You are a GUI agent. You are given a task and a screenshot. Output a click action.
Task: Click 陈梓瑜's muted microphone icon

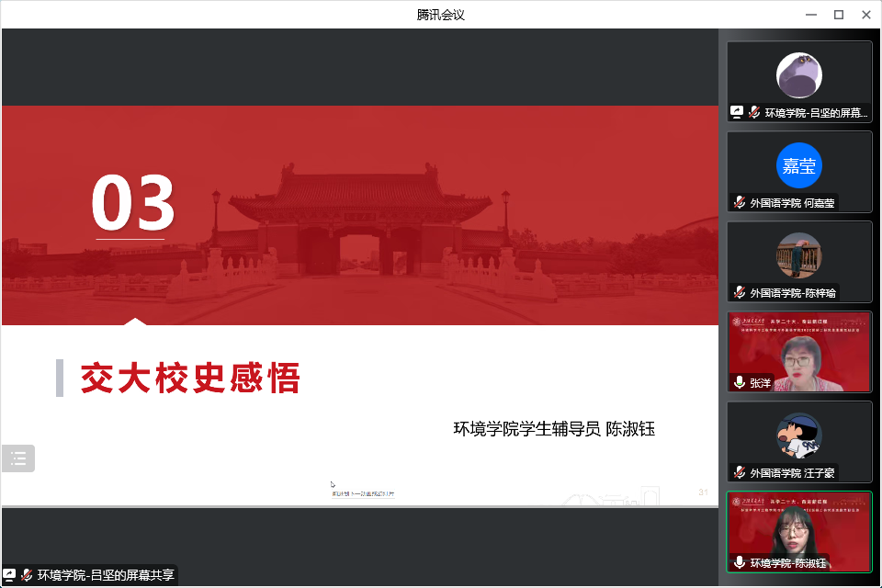pyautogui.click(x=739, y=293)
